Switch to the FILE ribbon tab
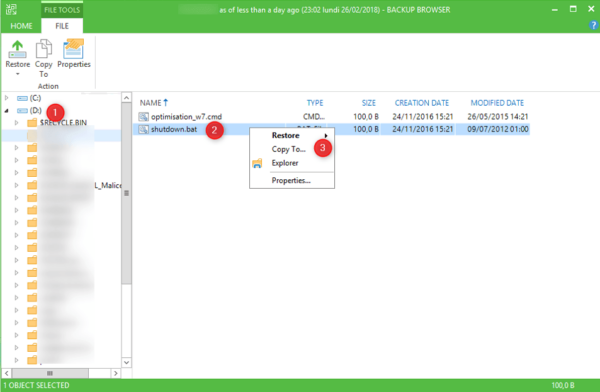This screenshot has width=600, height=392. point(62,26)
